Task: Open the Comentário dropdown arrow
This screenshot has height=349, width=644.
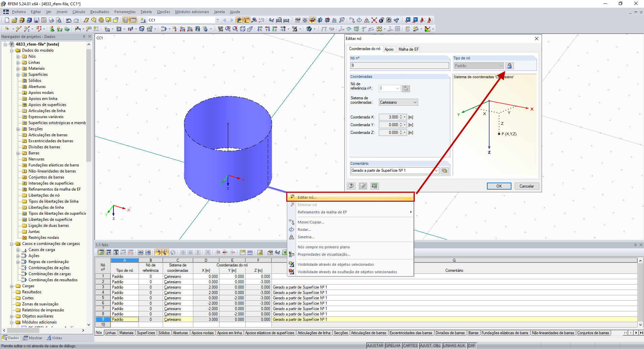Action: tap(436, 171)
